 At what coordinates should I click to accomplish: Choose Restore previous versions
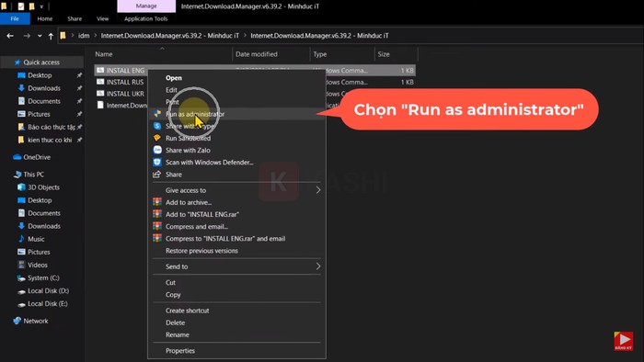coord(201,251)
